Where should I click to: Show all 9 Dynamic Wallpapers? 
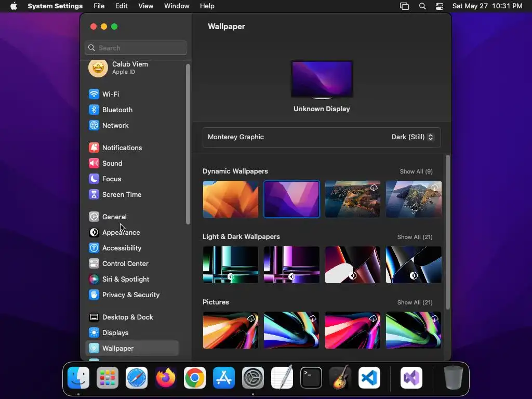point(416,171)
